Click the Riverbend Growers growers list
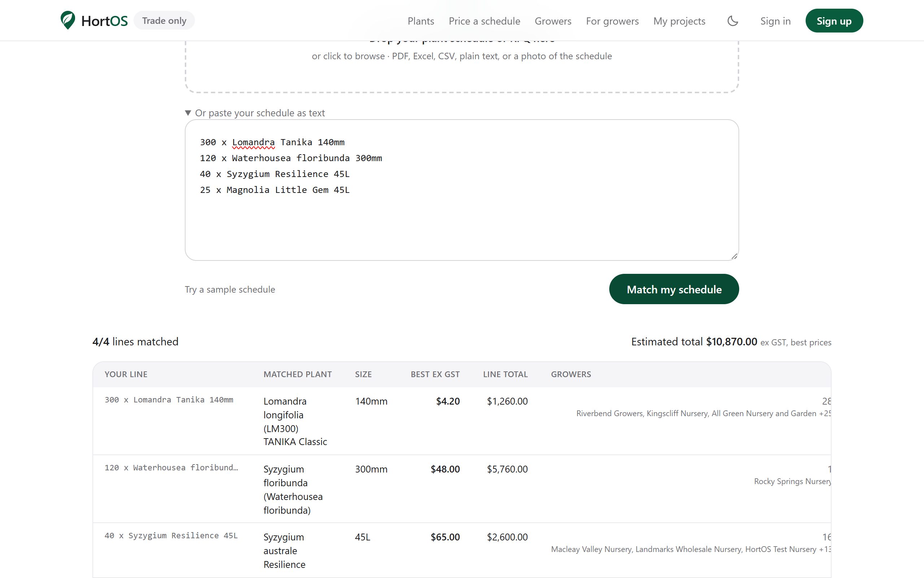 [703, 413]
